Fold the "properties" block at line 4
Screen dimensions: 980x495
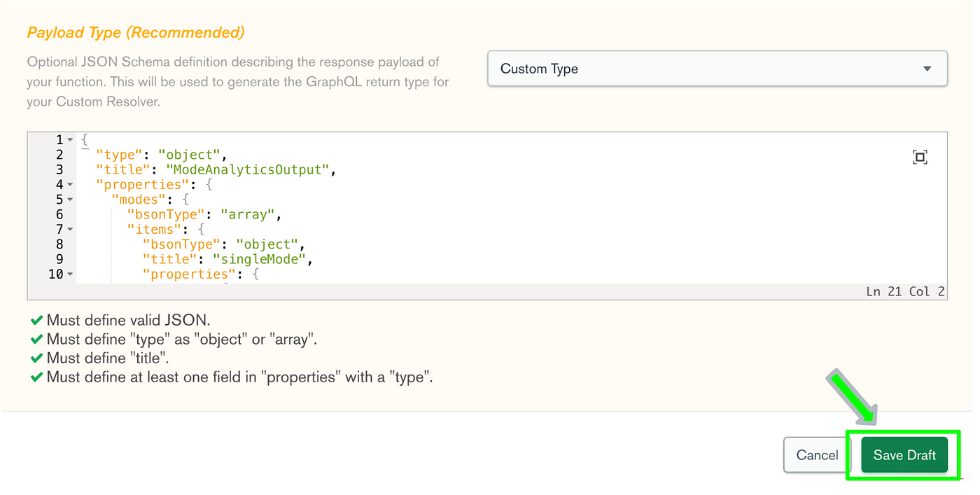70,185
